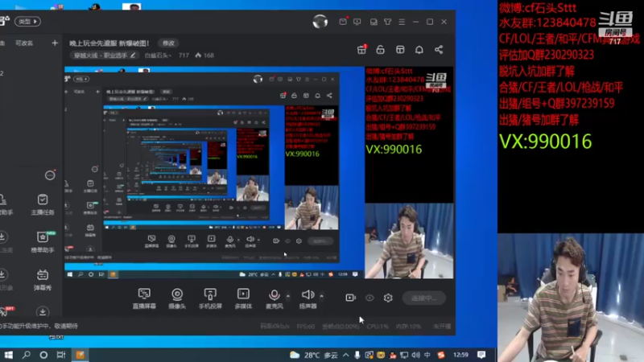
Task: Open the 类型 dropdown in the title bar
Action: (x=27, y=22)
